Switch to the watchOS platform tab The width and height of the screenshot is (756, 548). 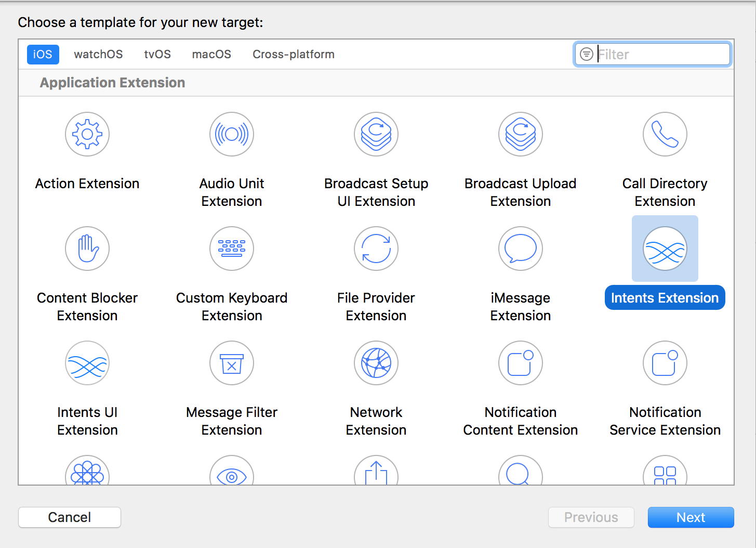(98, 55)
